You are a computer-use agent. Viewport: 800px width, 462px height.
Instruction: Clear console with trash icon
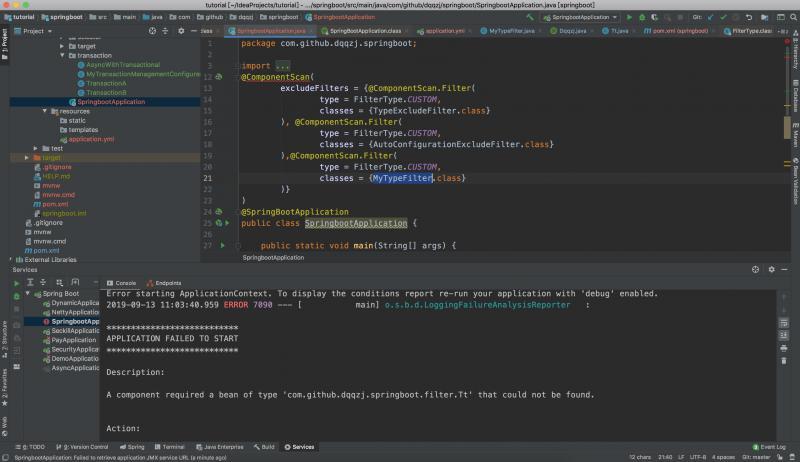click(784, 361)
